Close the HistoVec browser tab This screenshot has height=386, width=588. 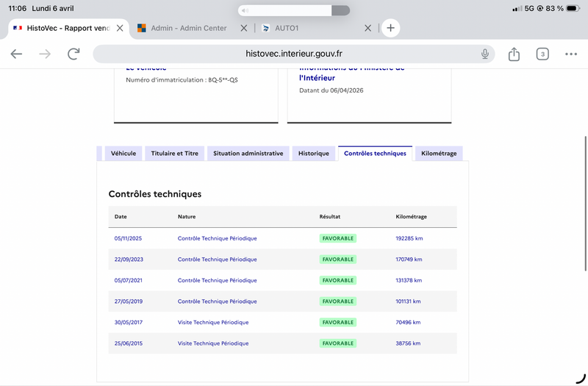[121, 28]
